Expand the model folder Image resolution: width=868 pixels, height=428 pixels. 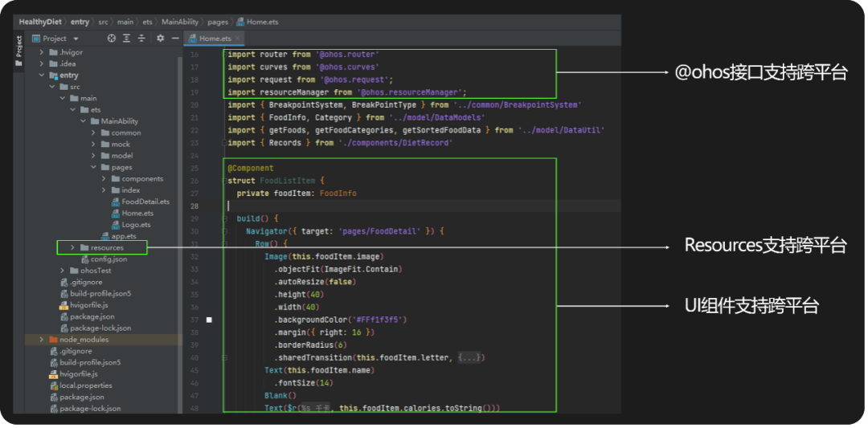93,156
